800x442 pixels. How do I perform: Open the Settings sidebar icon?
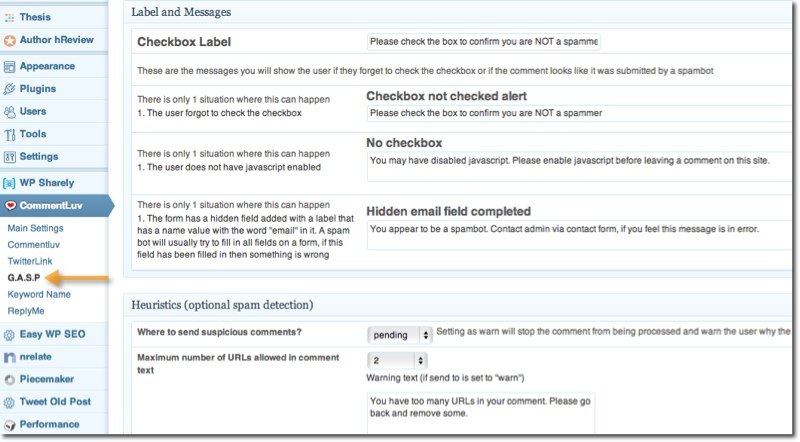point(10,157)
